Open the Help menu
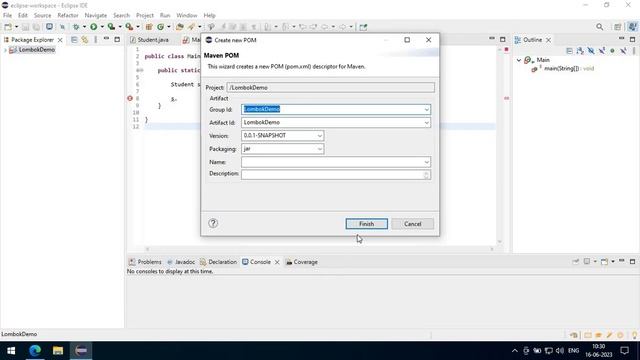 [209, 15]
